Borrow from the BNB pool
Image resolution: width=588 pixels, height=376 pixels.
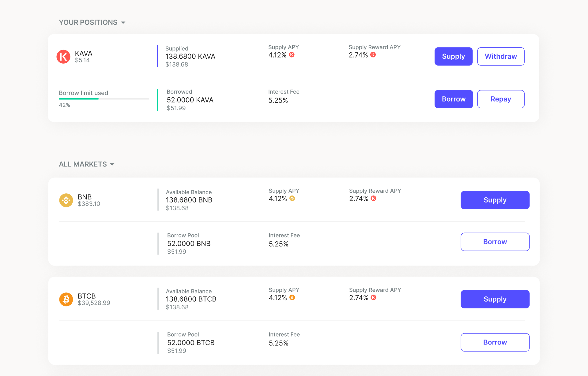[x=495, y=242]
